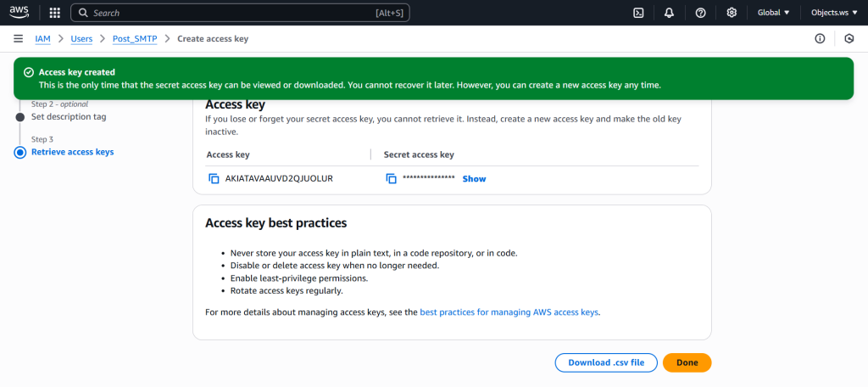Copy the secret access key
Image resolution: width=868 pixels, height=387 pixels.
(x=391, y=179)
